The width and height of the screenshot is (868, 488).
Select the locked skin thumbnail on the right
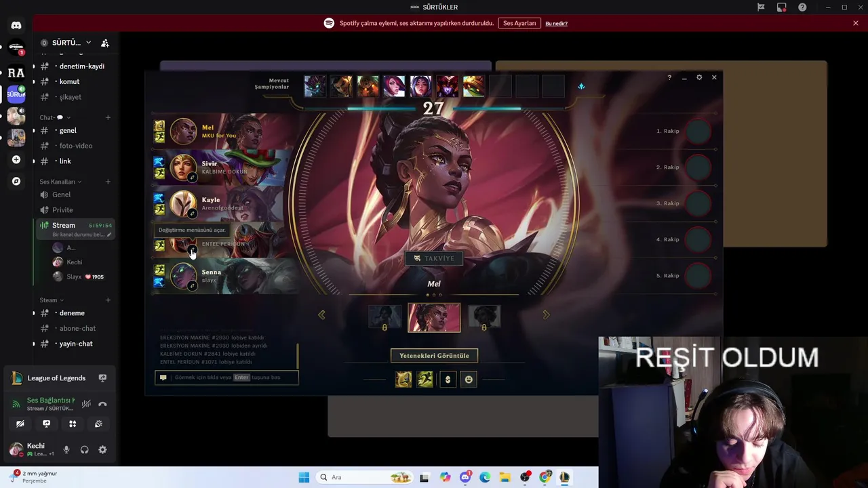[484, 317]
